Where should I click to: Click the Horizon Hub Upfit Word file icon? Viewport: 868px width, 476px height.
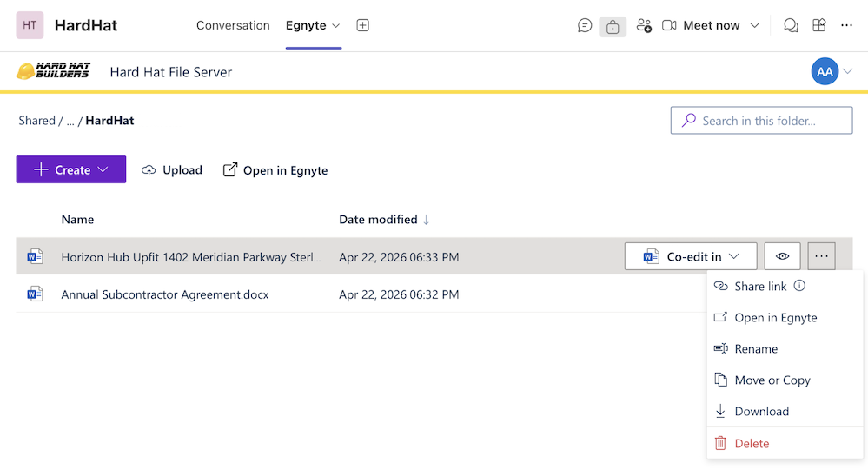click(x=35, y=256)
